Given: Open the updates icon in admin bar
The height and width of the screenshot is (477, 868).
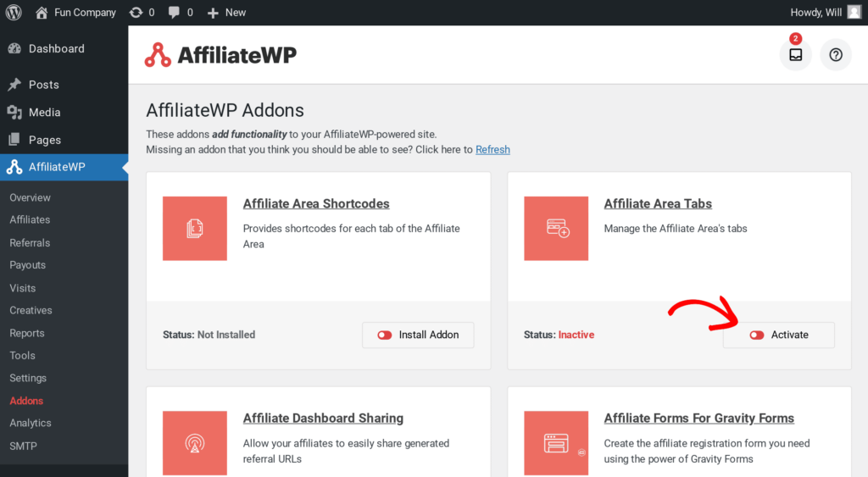Looking at the screenshot, I should click(x=136, y=12).
